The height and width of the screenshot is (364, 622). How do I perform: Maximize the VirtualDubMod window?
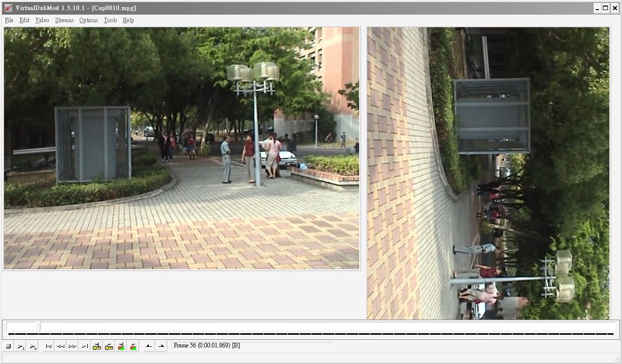point(605,8)
